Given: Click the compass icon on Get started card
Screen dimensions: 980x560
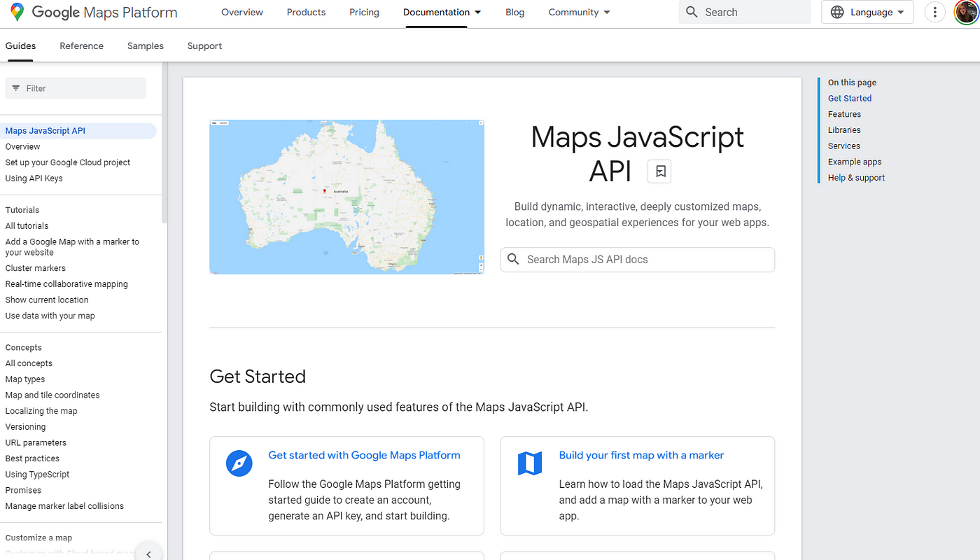Looking at the screenshot, I should 239,463.
